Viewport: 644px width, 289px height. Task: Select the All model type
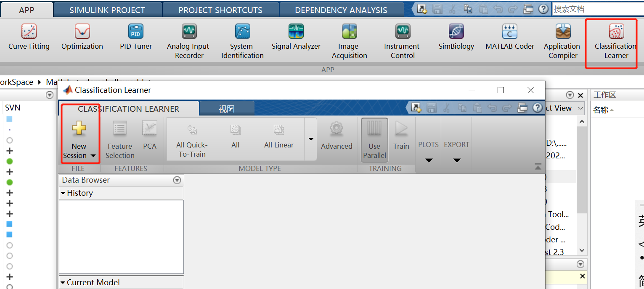[236, 136]
